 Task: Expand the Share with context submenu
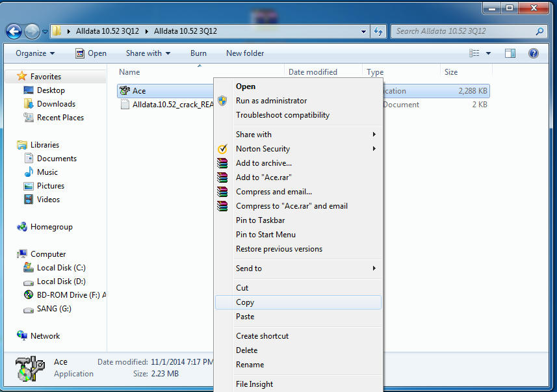click(298, 135)
